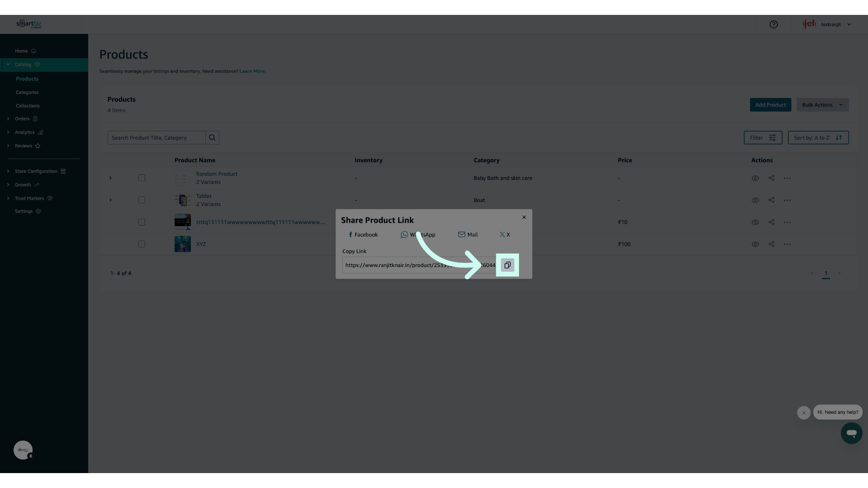Expand the Trust Markers section
The width and height of the screenshot is (868, 488).
[8, 198]
